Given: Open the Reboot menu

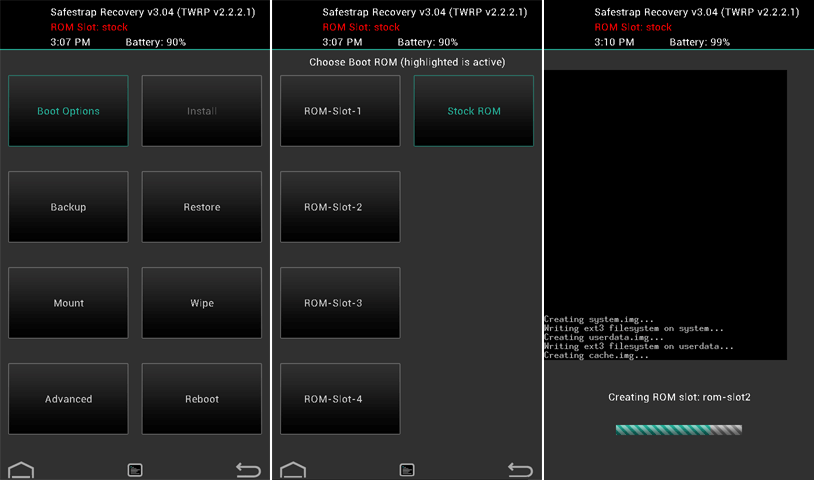Looking at the screenshot, I should pos(202,399).
